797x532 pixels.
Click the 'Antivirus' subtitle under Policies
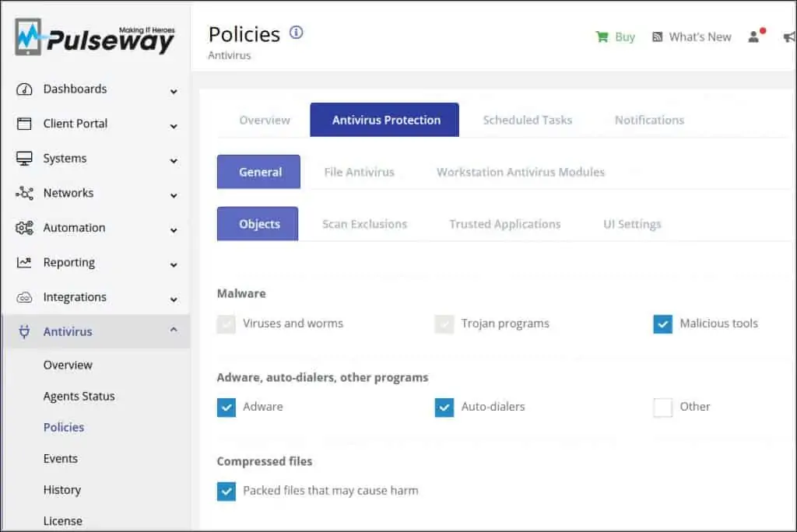click(230, 55)
